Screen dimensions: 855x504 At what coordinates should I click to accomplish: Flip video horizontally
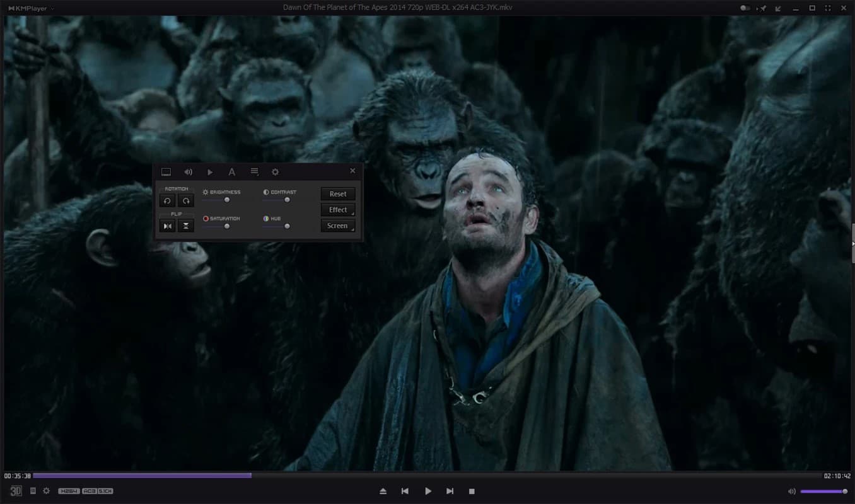167,226
